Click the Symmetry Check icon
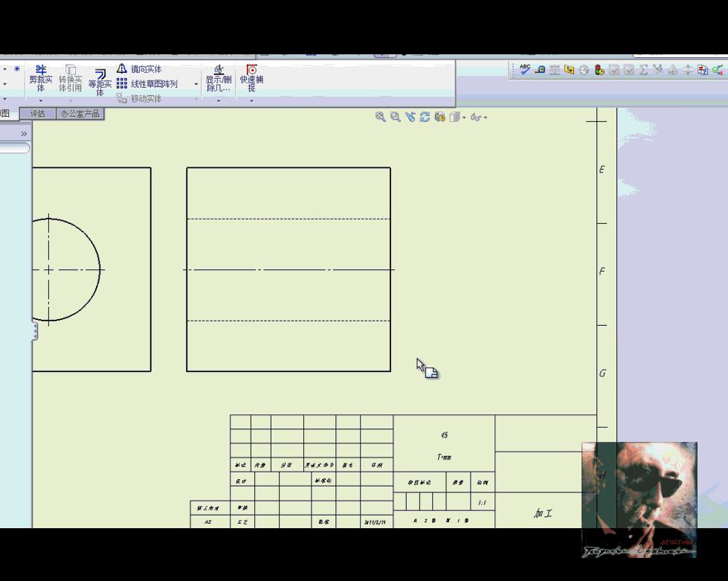The width and height of the screenshot is (728, 581). 688,70
